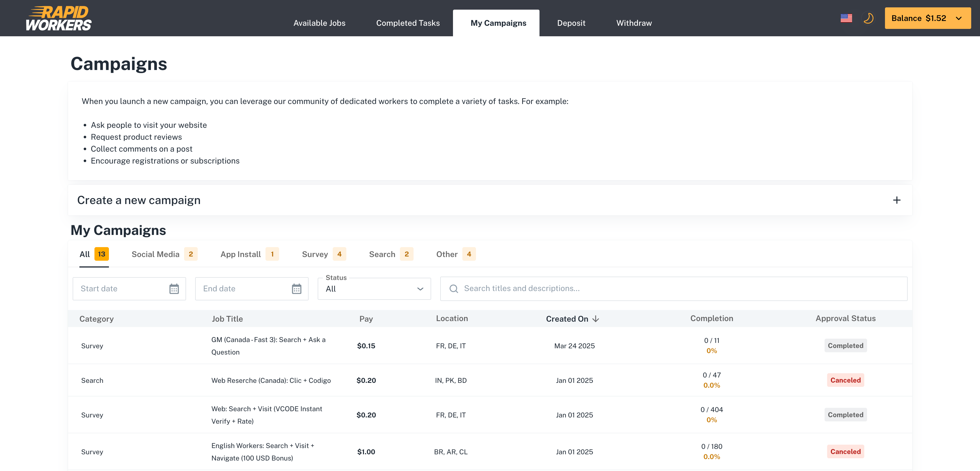
Task: Click the Mar 24 2025 date cell
Action: click(574, 345)
